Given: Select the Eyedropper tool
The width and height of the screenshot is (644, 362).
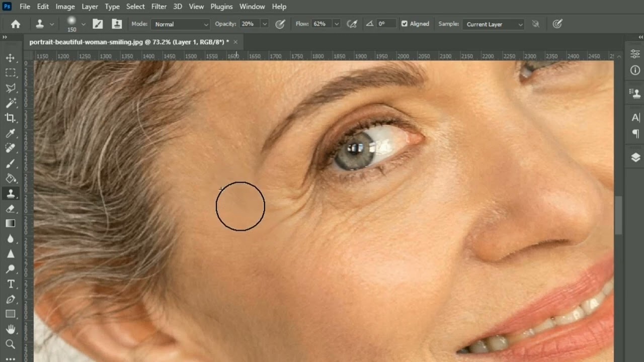Looking at the screenshot, I should [10, 133].
